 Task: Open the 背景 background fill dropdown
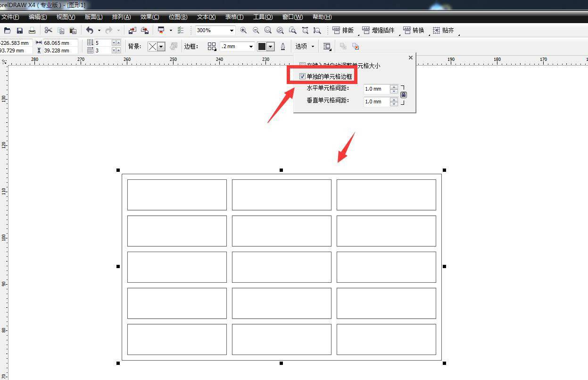161,46
